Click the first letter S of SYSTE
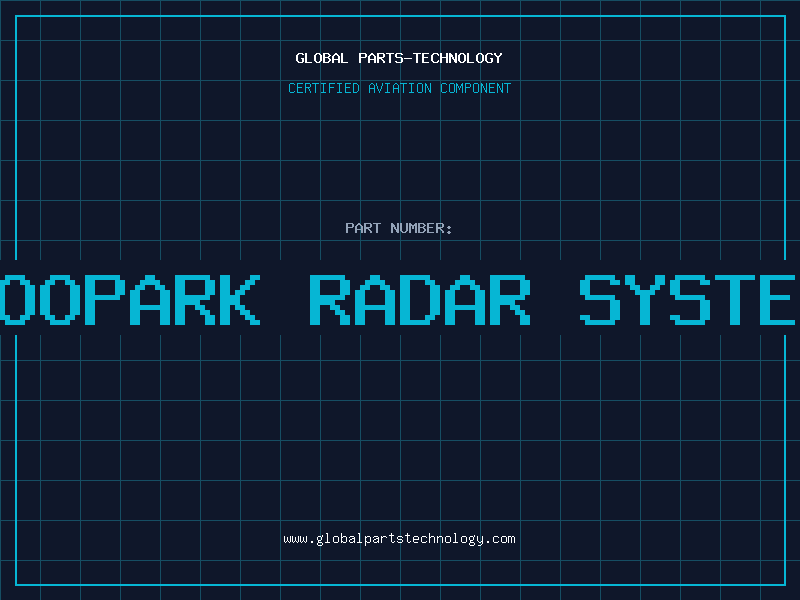This screenshot has width=800, height=600. [x=604, y=300]
